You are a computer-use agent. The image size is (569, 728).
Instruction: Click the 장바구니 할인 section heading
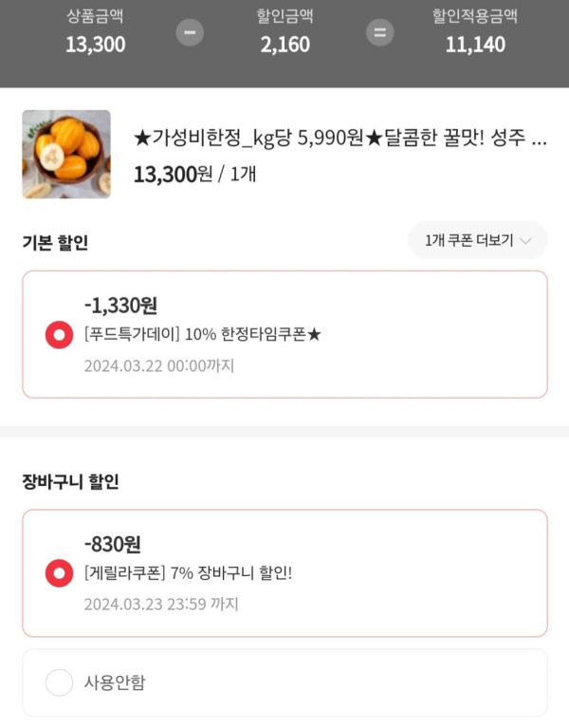click(x=70, y=481)
